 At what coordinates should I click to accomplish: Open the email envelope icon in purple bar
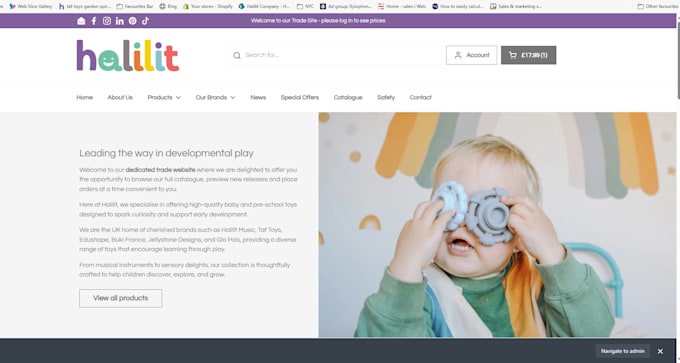tap(81, 21)
